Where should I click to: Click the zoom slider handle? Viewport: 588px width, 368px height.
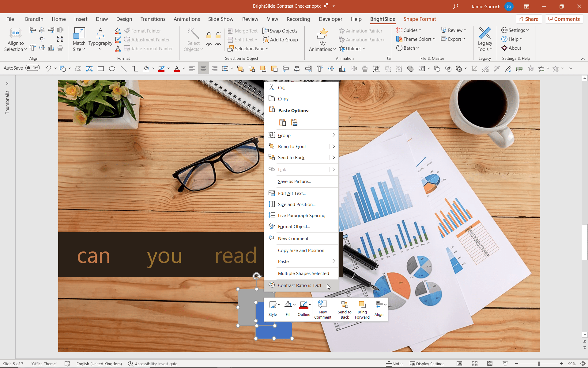coord(539,364)
